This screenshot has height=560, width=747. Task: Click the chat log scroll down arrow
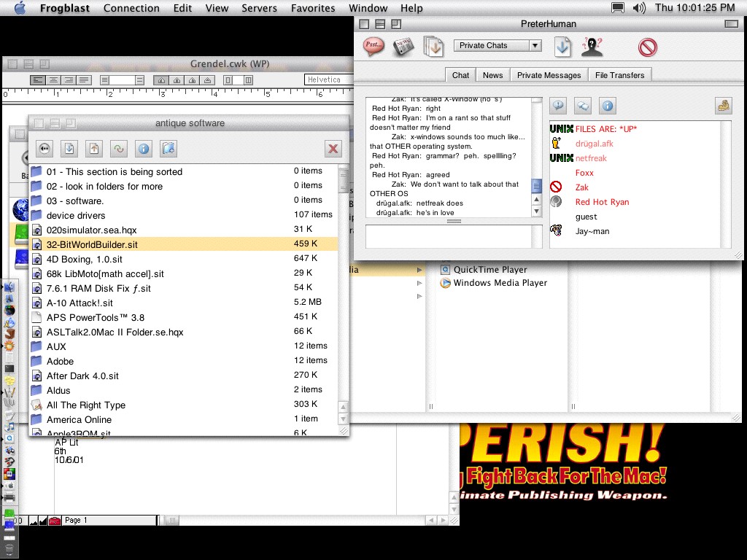536,211
